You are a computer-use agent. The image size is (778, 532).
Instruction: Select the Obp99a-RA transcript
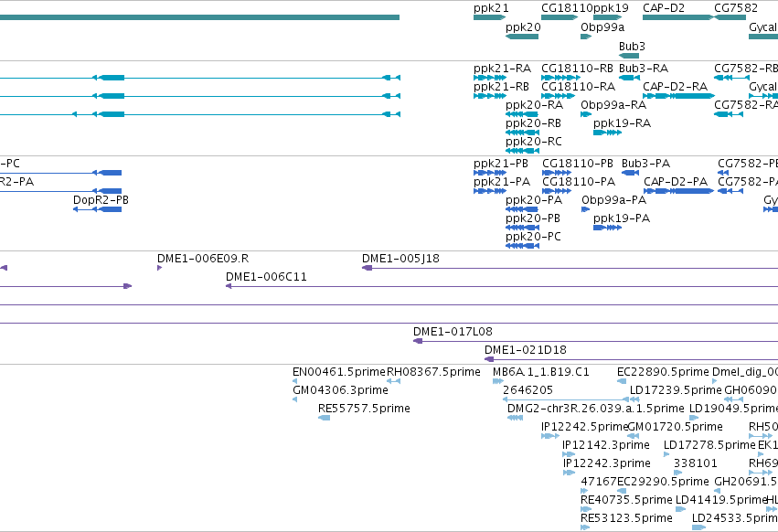point(586,114)
